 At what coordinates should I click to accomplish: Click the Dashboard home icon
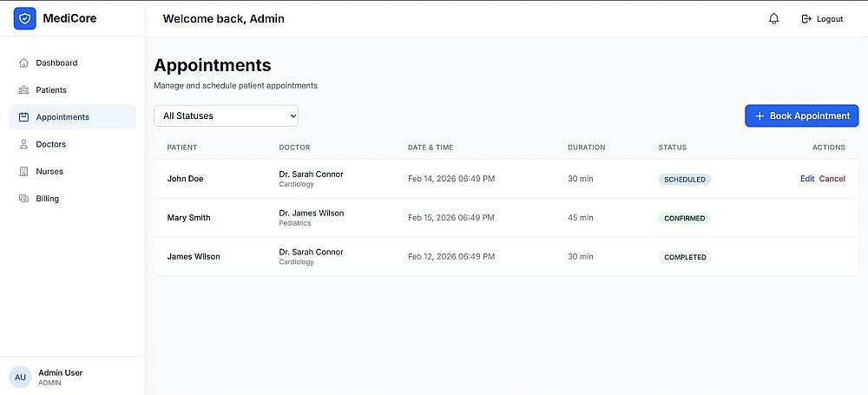pos(23,63)
